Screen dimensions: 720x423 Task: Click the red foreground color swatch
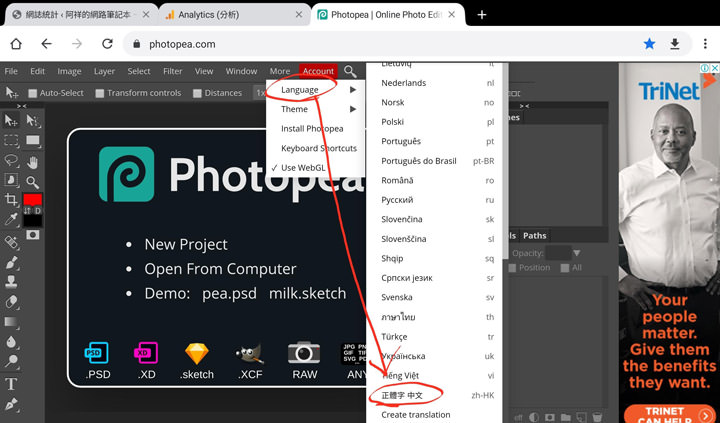(x=32, y=200)
